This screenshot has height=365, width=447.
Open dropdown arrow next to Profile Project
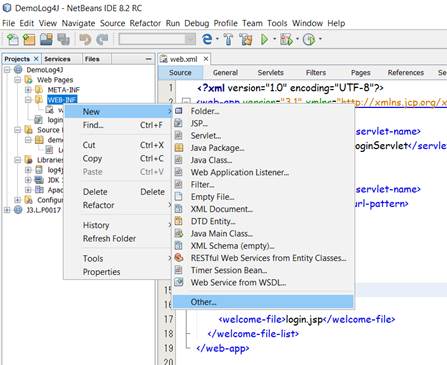pyautogui.click(x=320, y=39)
